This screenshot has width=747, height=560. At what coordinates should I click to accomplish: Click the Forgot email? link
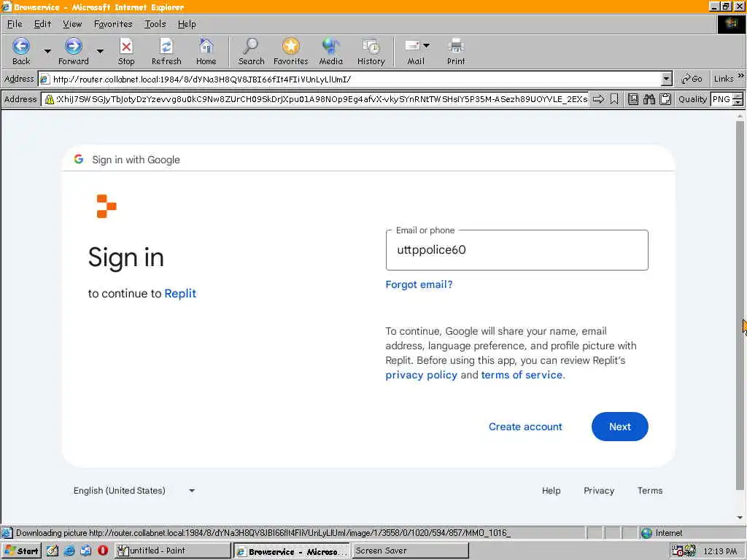(x=419, y=284)
